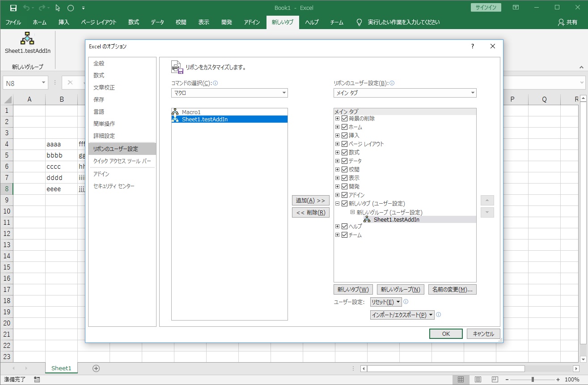The width and height of the screenshot is (588, 385).
Task: Select Sheet1.testAddIn item in the ribbon tree
Action: pos(419,219)
